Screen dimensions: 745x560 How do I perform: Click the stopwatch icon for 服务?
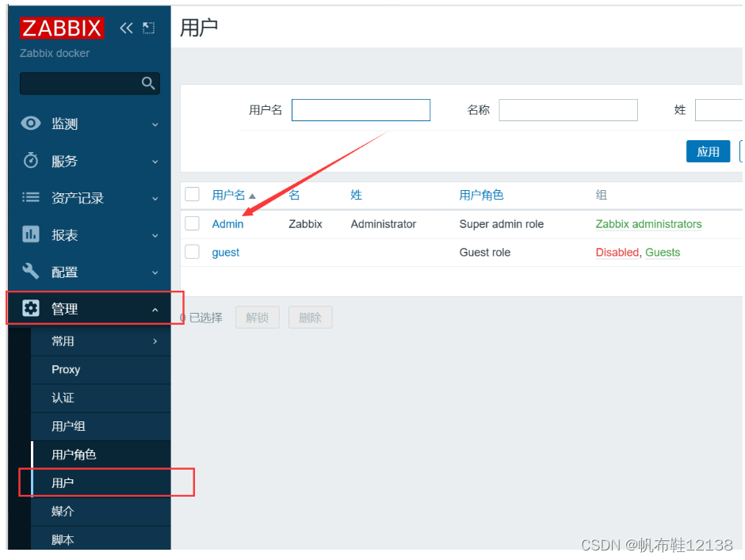coord(31,161)
